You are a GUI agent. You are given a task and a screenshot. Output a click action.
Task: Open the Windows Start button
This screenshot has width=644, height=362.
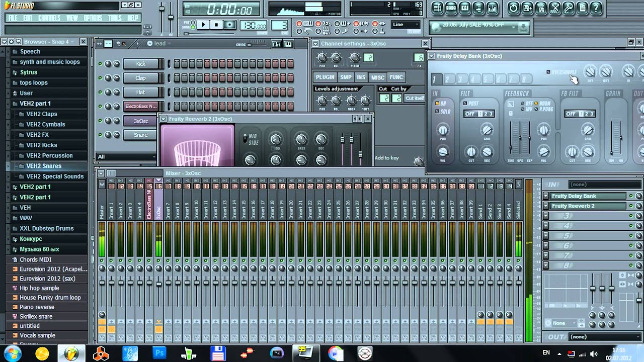[x=12, y=353]
